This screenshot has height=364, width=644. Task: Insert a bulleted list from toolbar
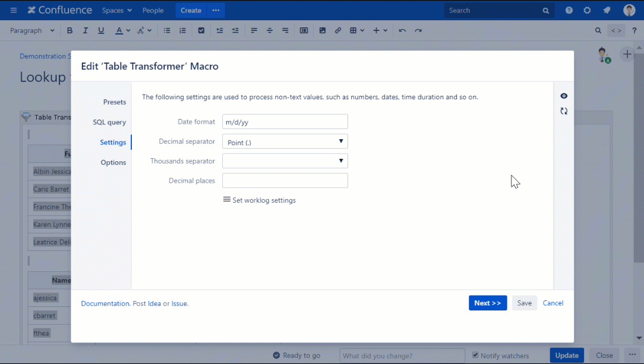[167, 30]
